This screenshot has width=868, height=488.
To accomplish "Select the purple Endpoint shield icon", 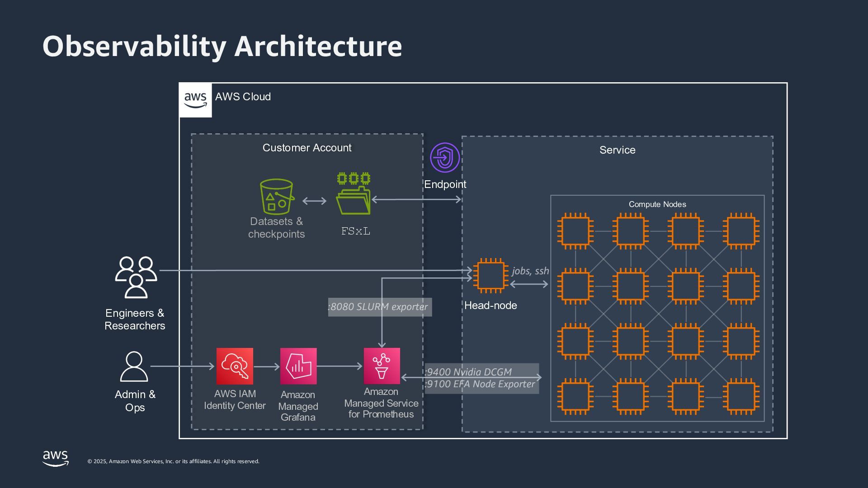I will click(x=445, y=158).
